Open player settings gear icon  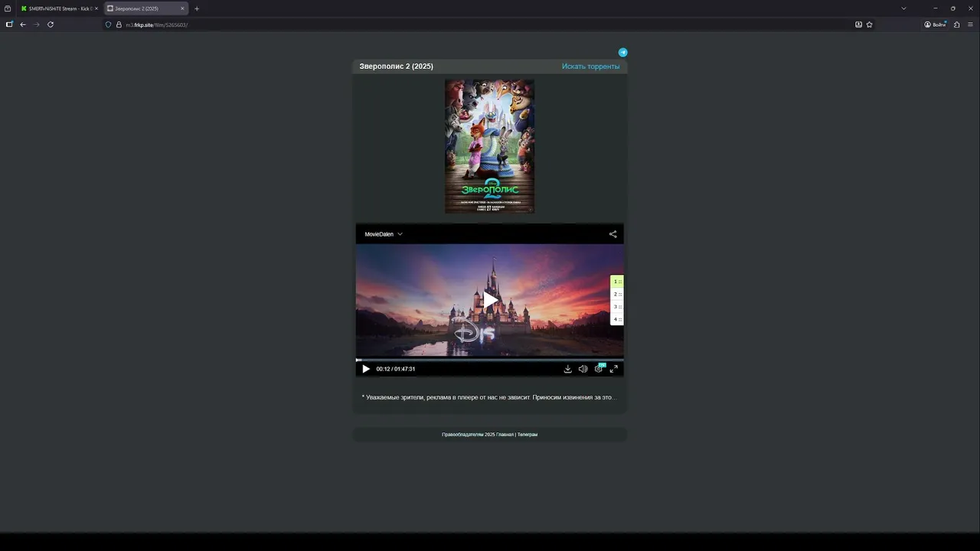599,369
